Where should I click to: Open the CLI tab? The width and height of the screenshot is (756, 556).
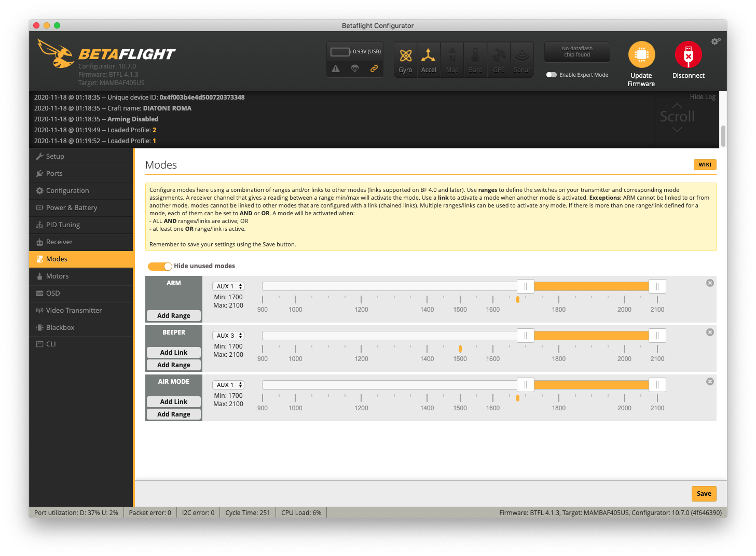point(81,344)
